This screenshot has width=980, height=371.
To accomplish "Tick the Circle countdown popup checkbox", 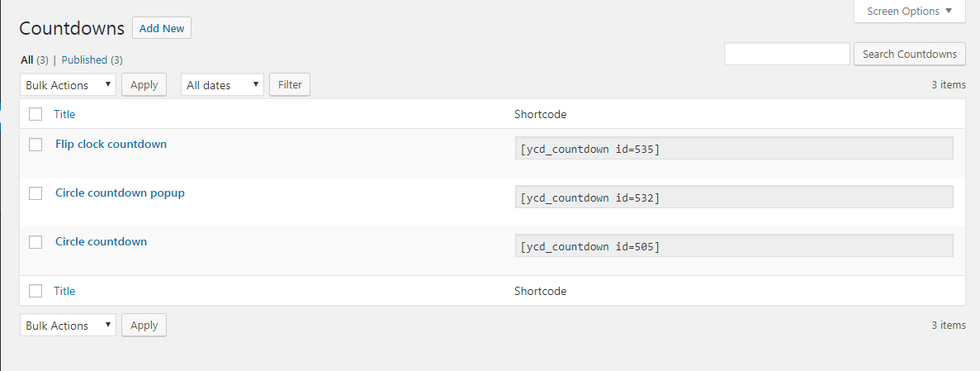I will [36, 193].
